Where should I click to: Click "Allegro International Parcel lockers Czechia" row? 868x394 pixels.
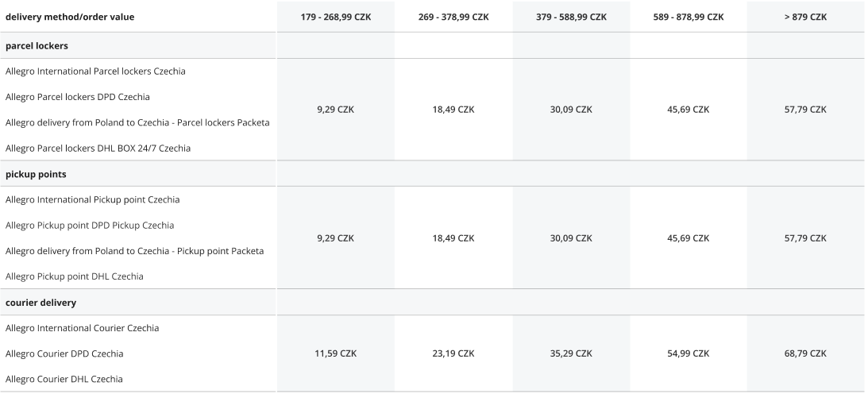tap(95, 71)
